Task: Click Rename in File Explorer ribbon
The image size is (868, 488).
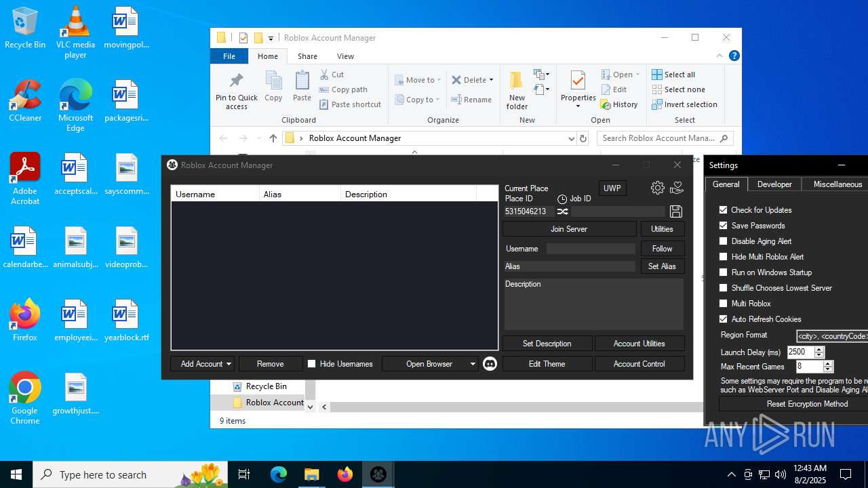Action: coord(471,100)
